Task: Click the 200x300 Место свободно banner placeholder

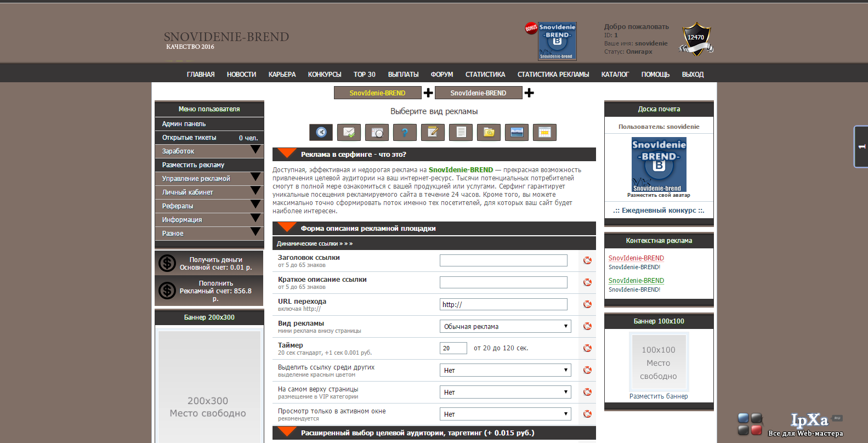Action: 209,387
